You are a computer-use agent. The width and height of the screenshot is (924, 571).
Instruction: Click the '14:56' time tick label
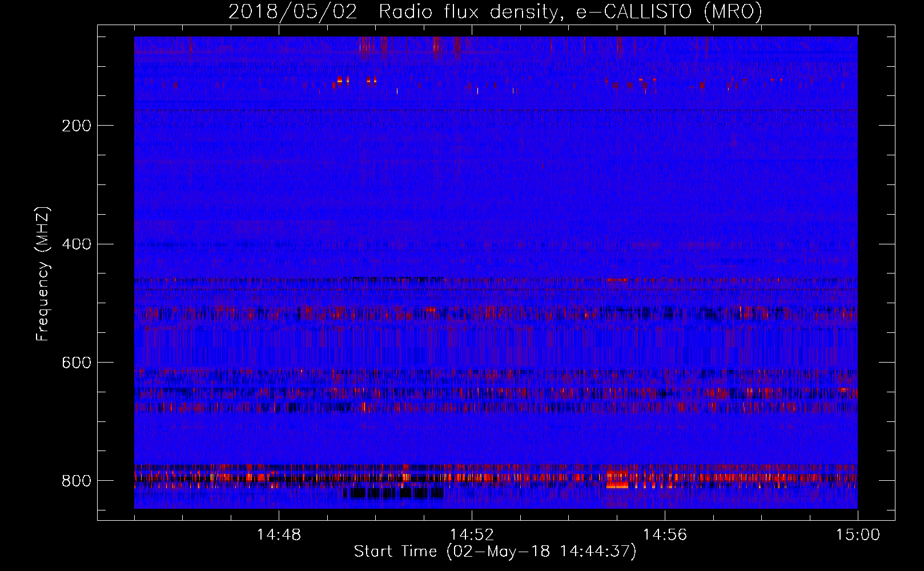665,535
